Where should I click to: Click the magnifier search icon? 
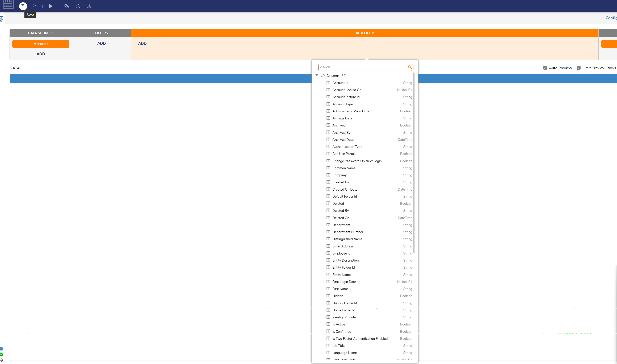(410, 67)
